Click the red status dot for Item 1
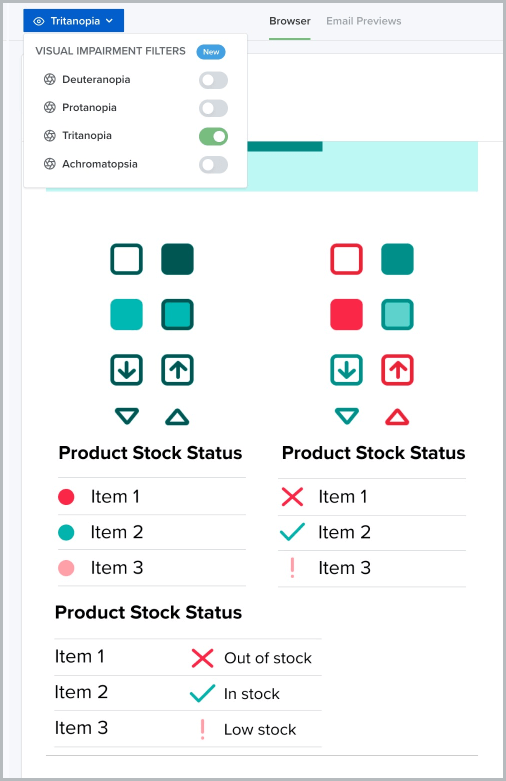506x781 pixels. (66, 497)
